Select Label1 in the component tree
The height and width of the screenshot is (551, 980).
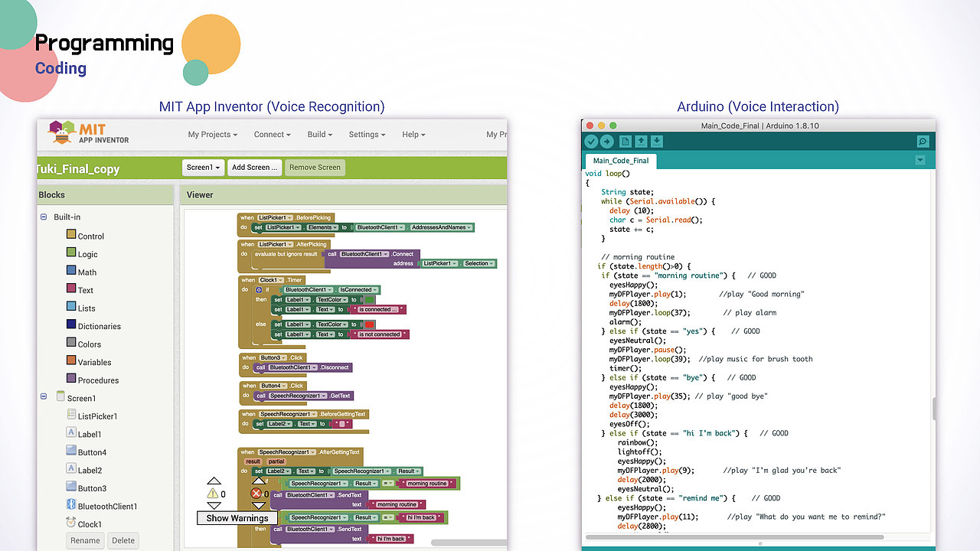click(x=83, y=434)
